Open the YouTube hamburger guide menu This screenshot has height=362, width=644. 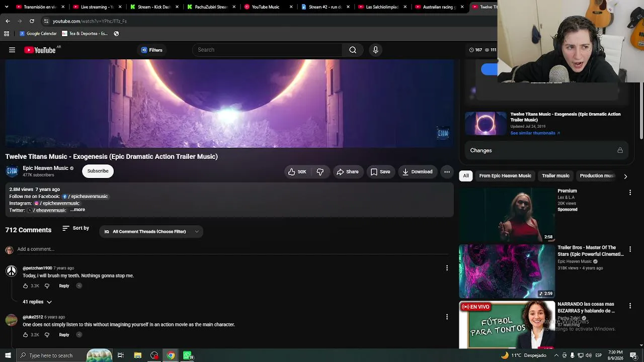(x=12, y=50)
